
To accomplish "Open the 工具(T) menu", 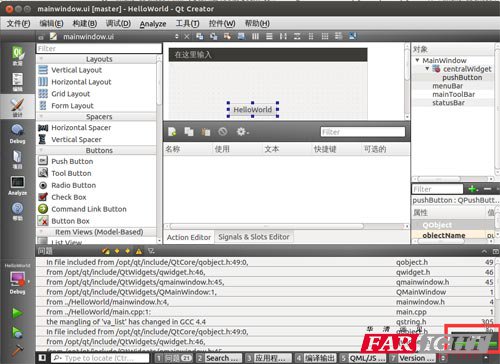I will (187, 23).
